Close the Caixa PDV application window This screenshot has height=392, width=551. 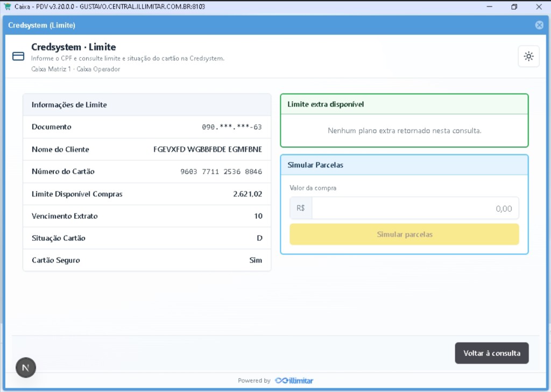pos(539,6)
